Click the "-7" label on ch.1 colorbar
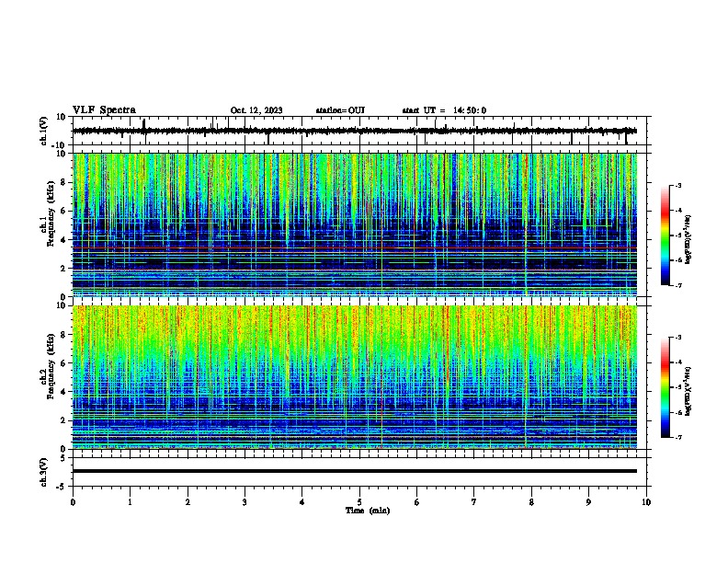 (x=678, y=285)
